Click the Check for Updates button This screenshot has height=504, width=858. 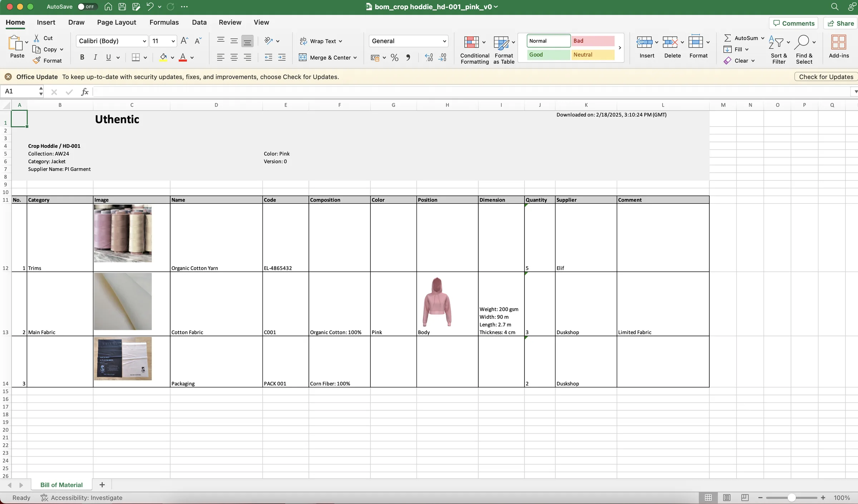click(x=826, y=76)
